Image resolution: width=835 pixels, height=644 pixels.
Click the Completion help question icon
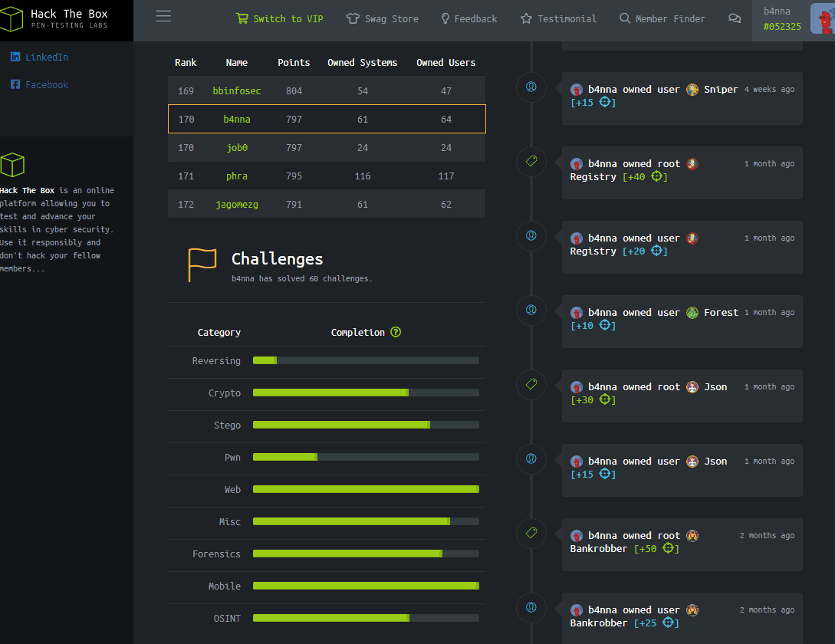click(396, 332)
